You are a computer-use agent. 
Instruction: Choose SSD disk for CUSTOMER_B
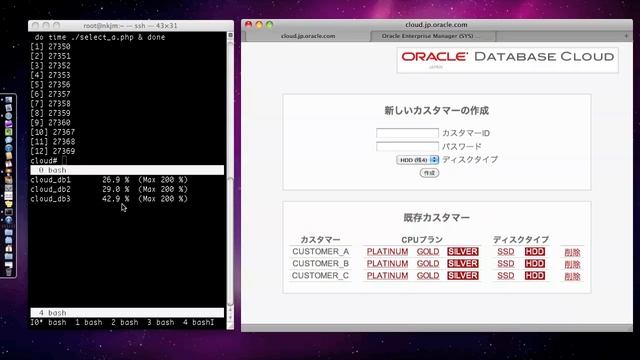tap(505, 264)
